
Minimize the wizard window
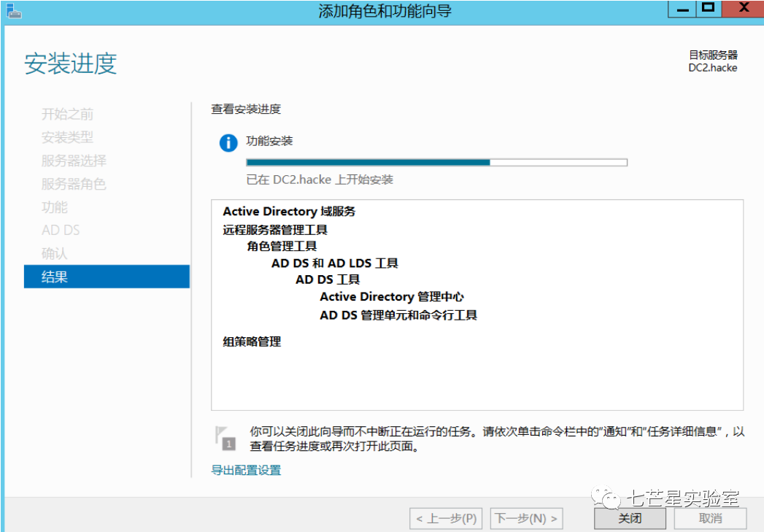(x=682, y=9)
